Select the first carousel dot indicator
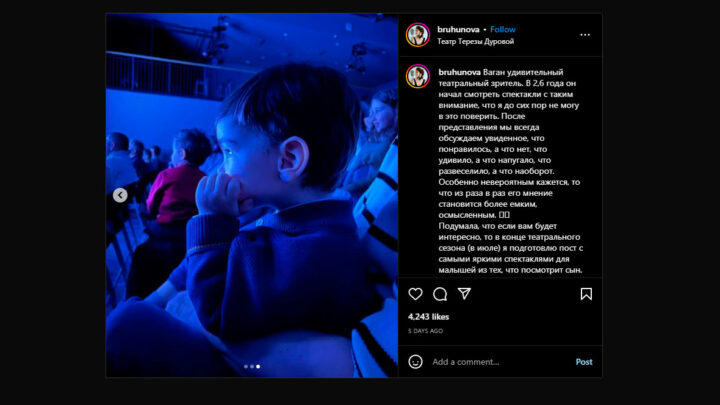Viewport: 720px width, 405px height. click(x=246, y=366)
